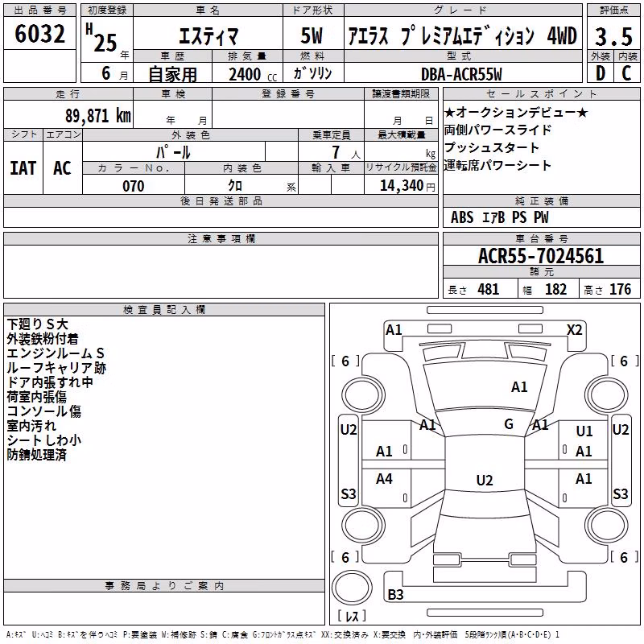This screenshot has width=644, height=644.
Task: Select the color number 070 field
Action: [x=134, y=186]
